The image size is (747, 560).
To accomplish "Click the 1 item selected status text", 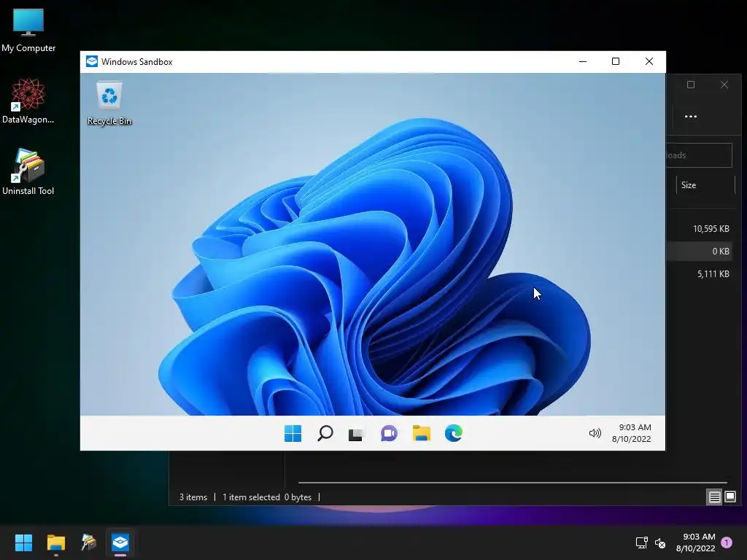I will tap(251, 497).
